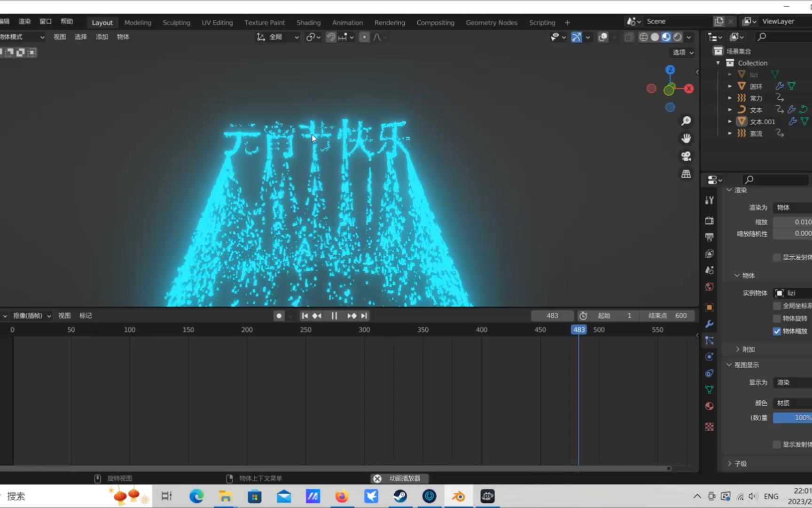Open the 渲染 menu in top bar
The width and height of the screenshot is (812, 508).
(x=24, y=21)
